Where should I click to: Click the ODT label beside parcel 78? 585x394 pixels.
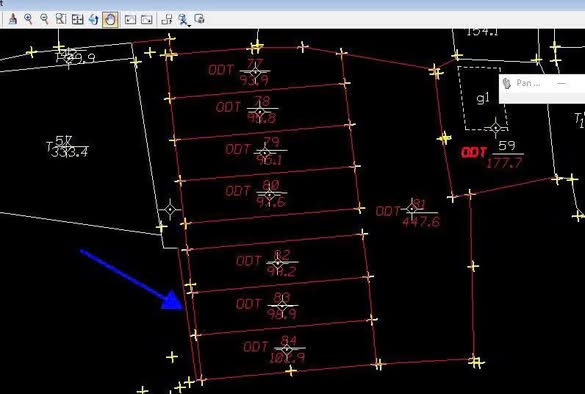point(228,107)
